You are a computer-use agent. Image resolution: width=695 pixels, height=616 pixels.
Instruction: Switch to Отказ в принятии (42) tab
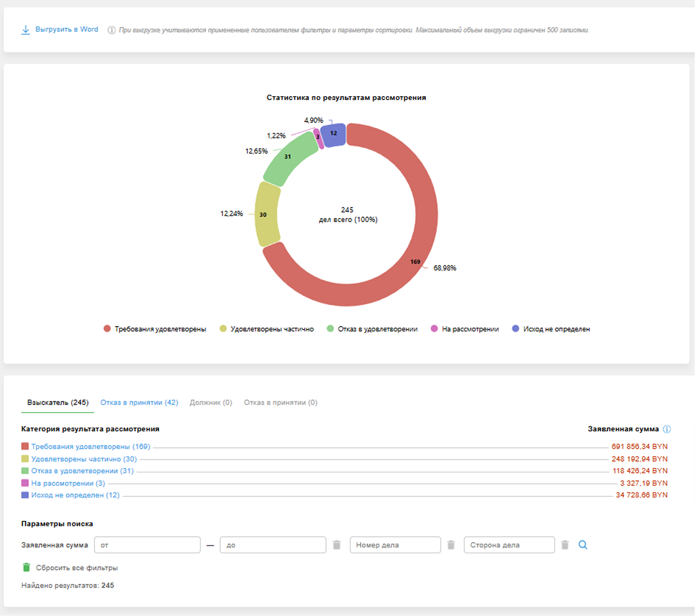click(139, 402)
